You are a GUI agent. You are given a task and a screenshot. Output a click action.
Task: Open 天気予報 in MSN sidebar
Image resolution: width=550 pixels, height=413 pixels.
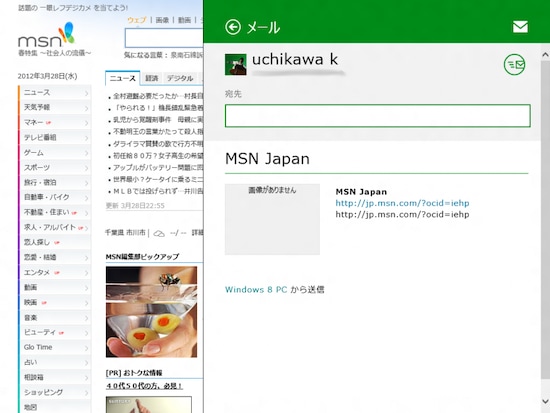(55, 107)
